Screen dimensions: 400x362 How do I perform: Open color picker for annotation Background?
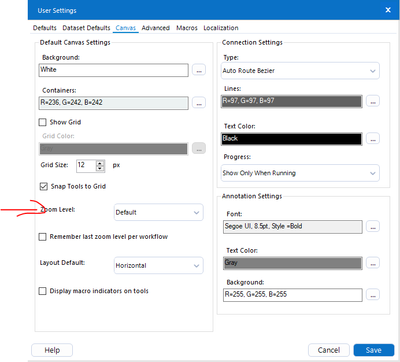[x=373, y=295]
